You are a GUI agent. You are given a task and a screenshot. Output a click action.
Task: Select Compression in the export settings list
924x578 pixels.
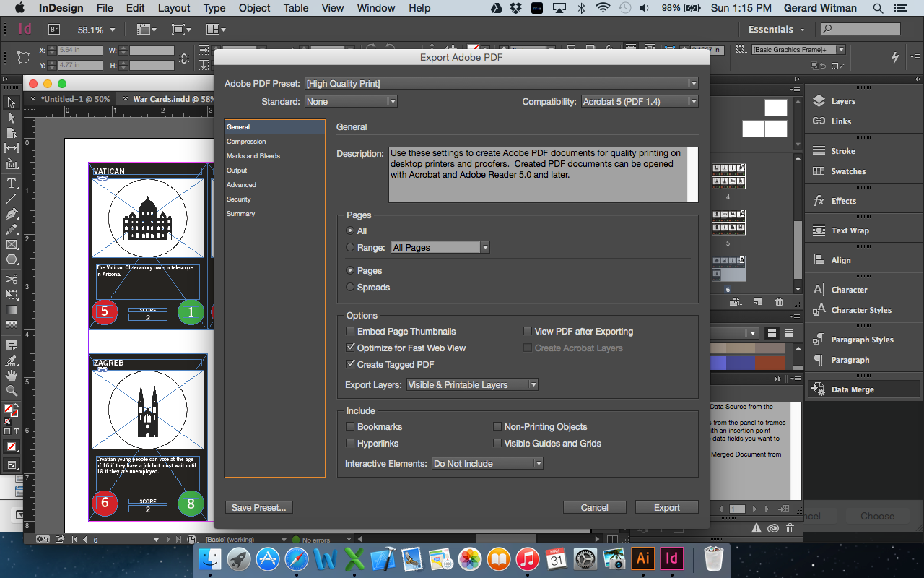click(246, 141)
